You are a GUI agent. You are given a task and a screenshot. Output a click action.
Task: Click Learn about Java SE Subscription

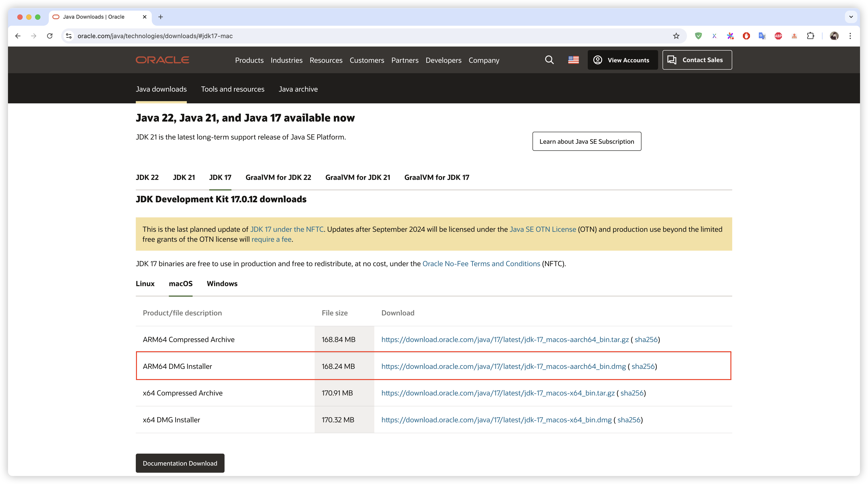pos(586,142)
